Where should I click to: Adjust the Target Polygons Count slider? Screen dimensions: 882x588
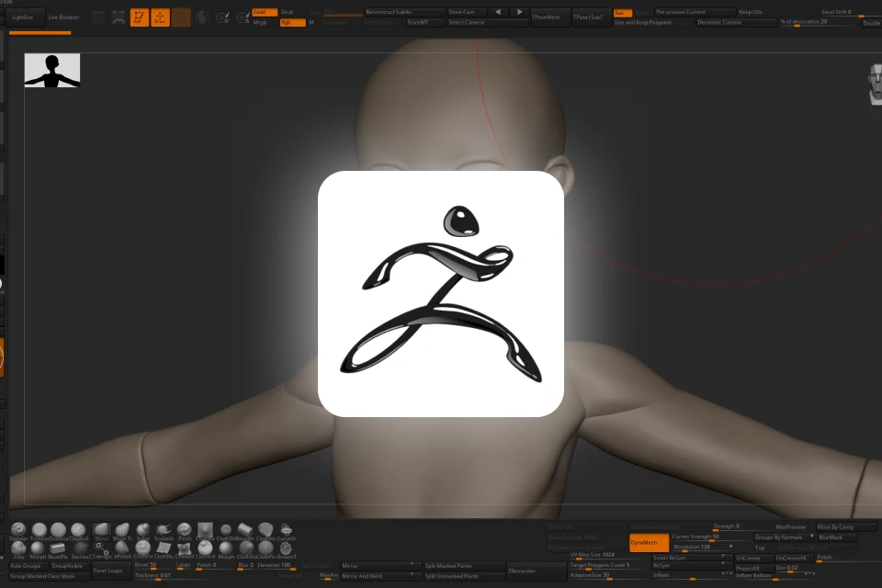pos(608,567)
